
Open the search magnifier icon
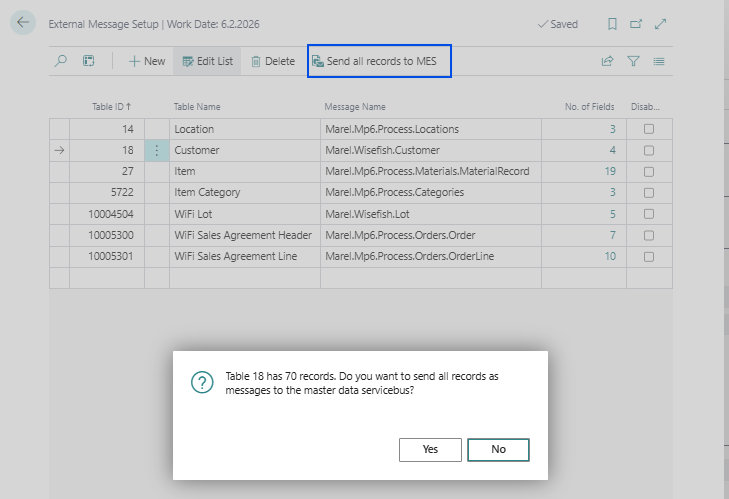point(61,61)
